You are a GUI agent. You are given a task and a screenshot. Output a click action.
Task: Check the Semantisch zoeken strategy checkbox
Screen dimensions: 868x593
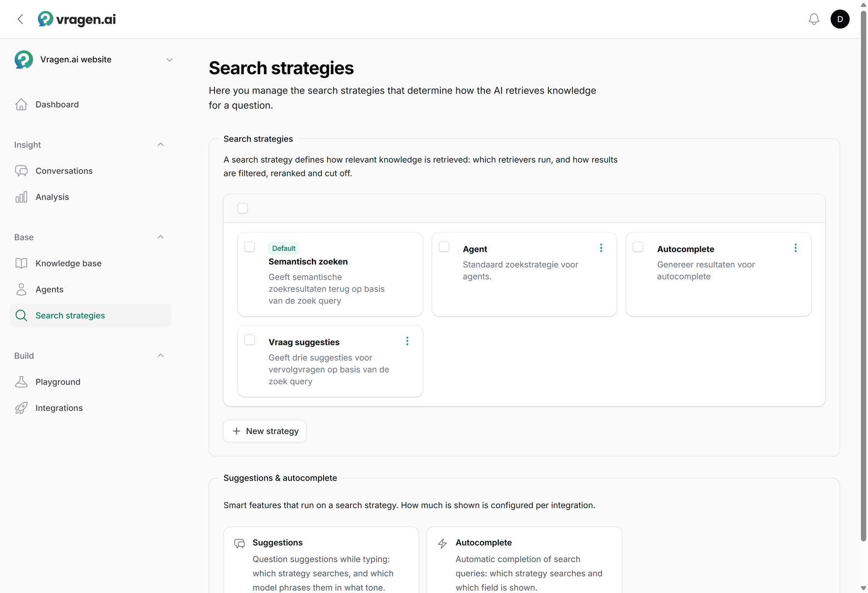[250, 247]
